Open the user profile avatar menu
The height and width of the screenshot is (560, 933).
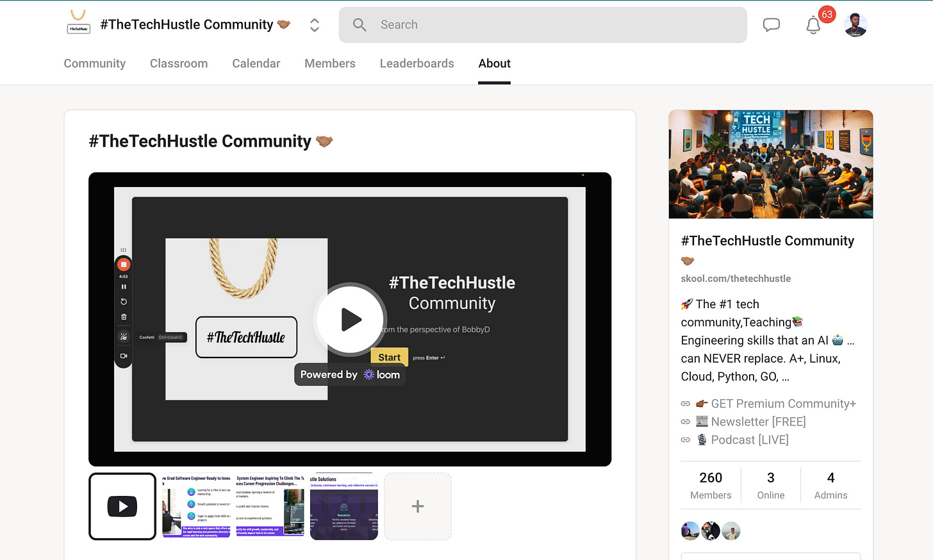(x=855, y=25)
